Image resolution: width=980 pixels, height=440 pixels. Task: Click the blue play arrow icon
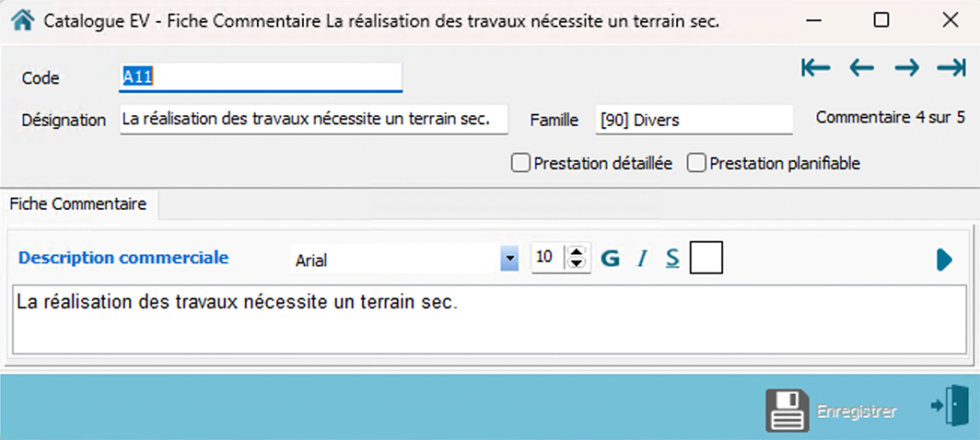tap(943, 260)
